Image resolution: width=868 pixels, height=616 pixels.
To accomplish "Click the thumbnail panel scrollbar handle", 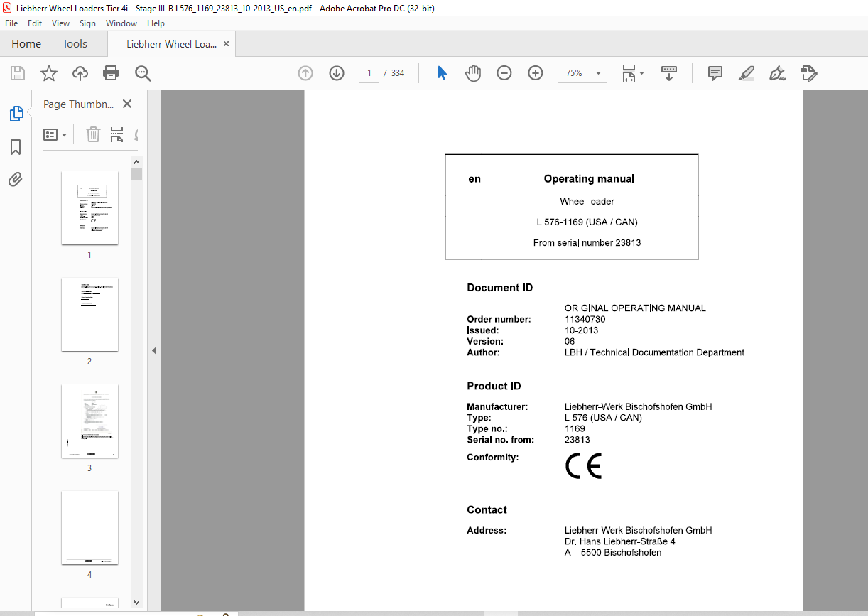I will point(137,173).
